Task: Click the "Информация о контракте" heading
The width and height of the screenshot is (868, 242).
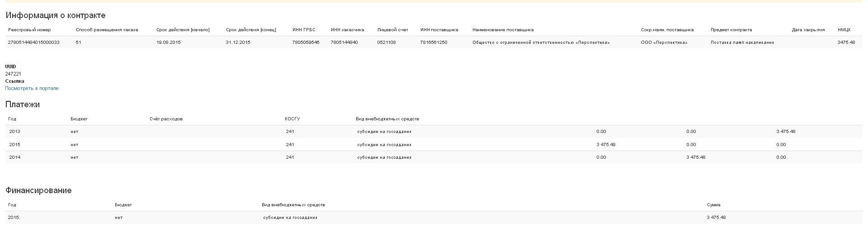Action: point(55,15)
